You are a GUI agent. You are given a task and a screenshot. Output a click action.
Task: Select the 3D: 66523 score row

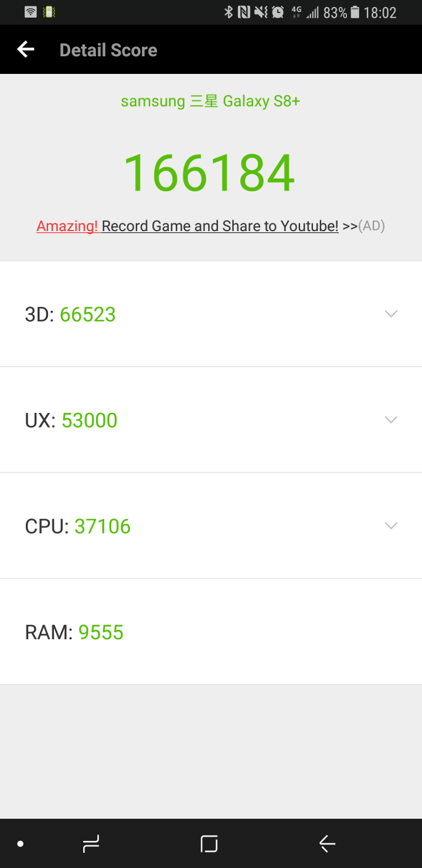tap(176, 314)
